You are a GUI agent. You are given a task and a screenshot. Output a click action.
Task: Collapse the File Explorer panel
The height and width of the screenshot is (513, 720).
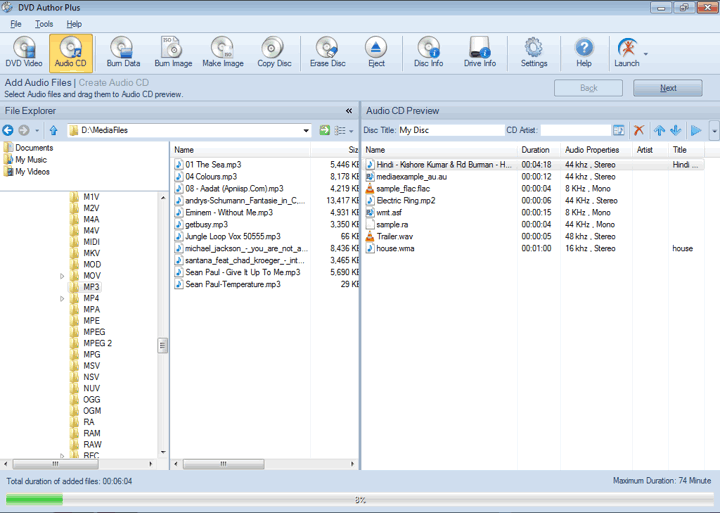click(x=349, y=111)
